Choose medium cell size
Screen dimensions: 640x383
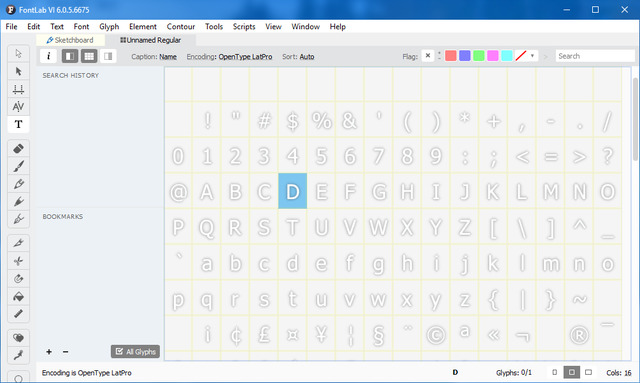pyautogui.click(x=571, y=372)
